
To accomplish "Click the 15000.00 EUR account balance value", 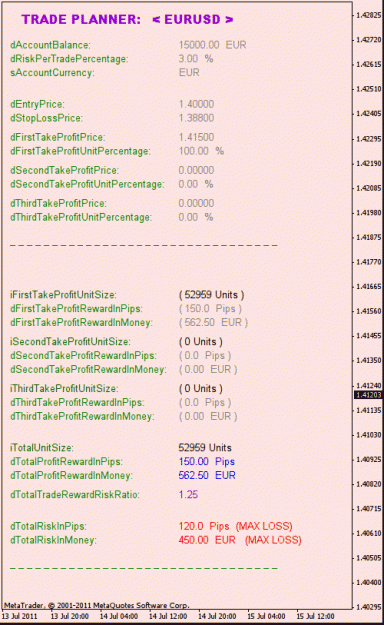I will (212, 45).
